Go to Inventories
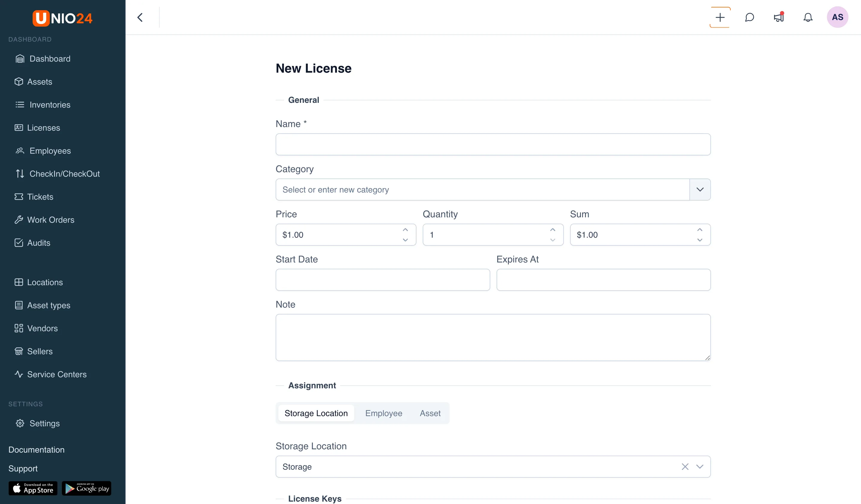This screenshot has width=861, height=504. [50, 105]
